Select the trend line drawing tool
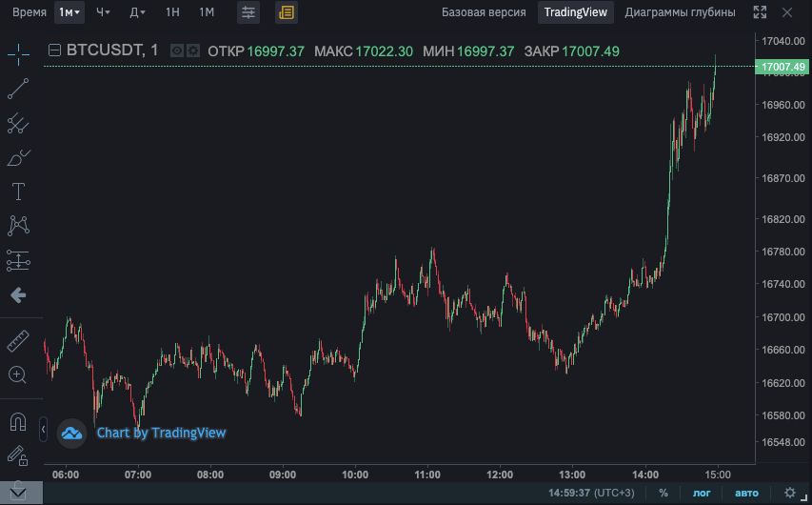 (x=18, y=89)
